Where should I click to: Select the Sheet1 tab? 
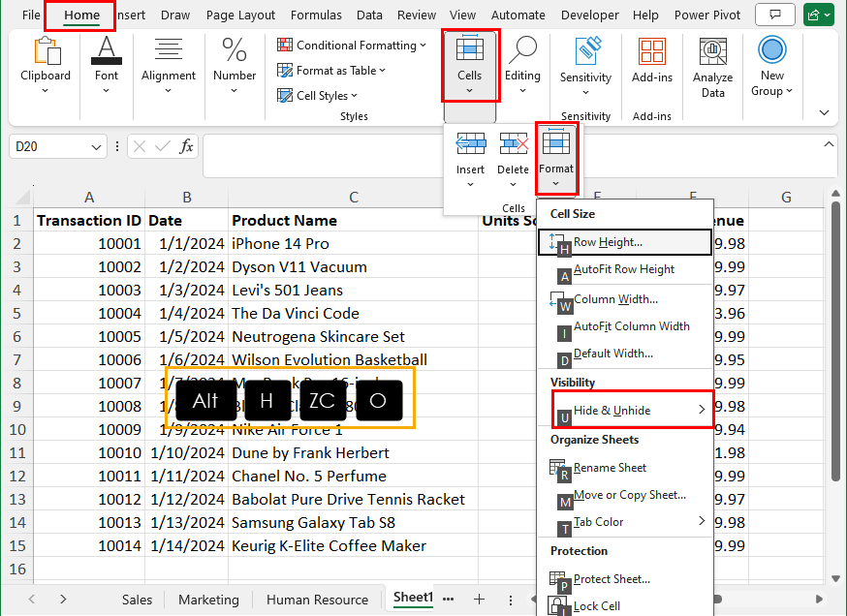[x=413, y=597]
